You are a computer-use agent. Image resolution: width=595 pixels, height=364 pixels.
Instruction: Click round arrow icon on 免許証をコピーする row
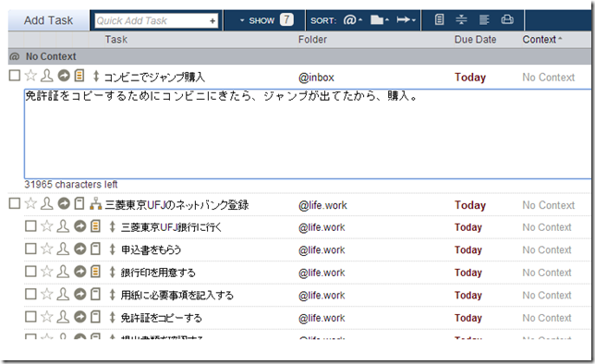click(80, 317)
